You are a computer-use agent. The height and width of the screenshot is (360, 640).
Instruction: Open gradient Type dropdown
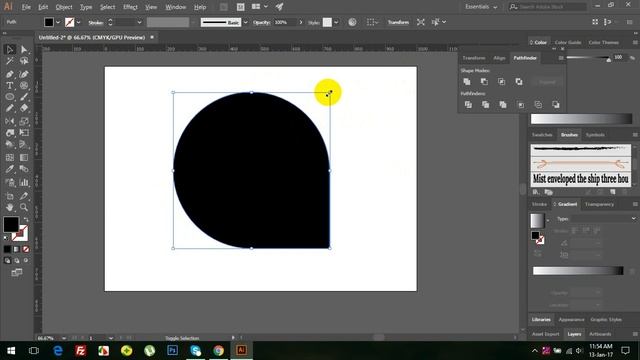(x=603, y=219)
